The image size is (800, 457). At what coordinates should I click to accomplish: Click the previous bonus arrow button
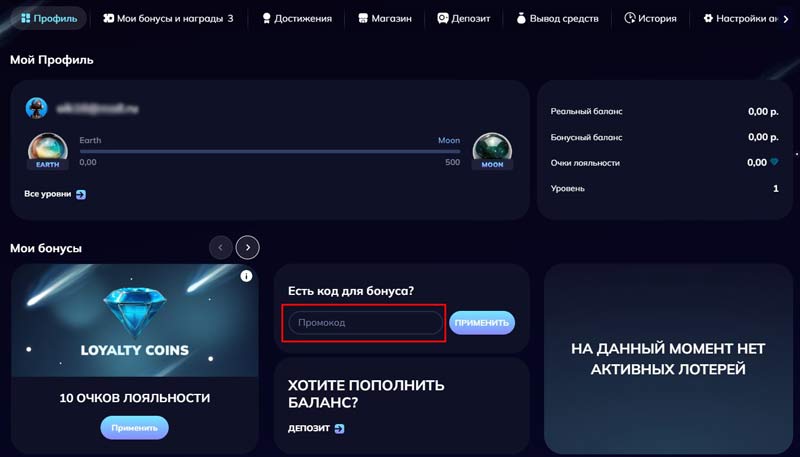coord(221,247)
